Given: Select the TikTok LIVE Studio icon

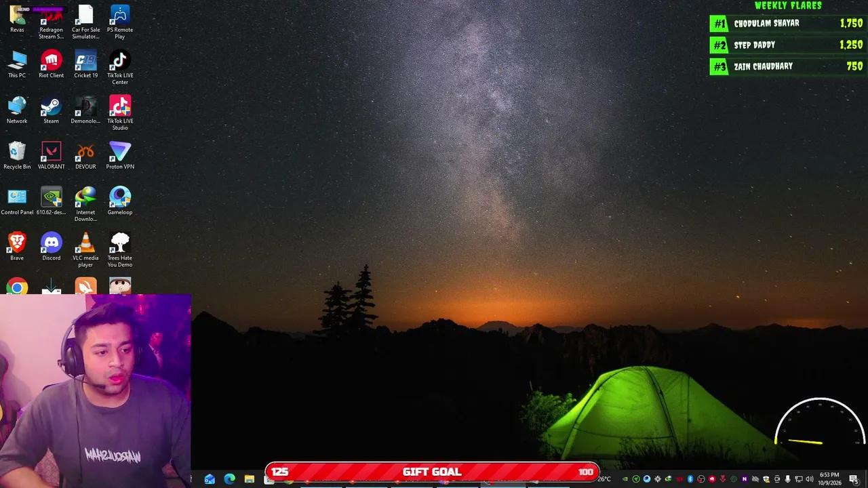Looking at the screenshot, I should point(120,113).
